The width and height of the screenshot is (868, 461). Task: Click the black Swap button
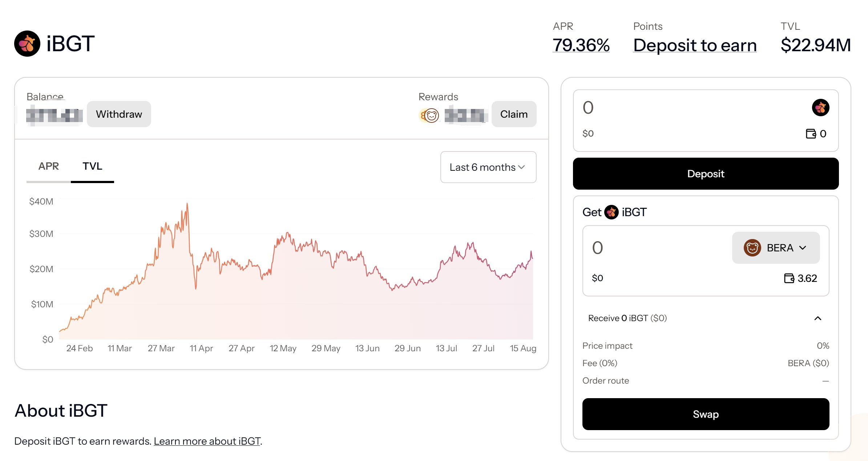(x=706, y=414)
